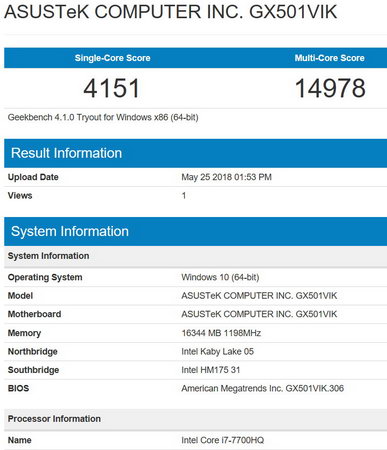Screen dimensions: 387x450
Task: Click the Memory label
Action: pos(24,333)
